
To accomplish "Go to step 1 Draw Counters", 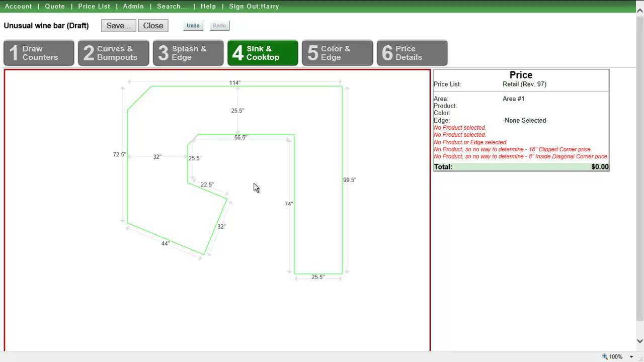I will tap(39, 53).
